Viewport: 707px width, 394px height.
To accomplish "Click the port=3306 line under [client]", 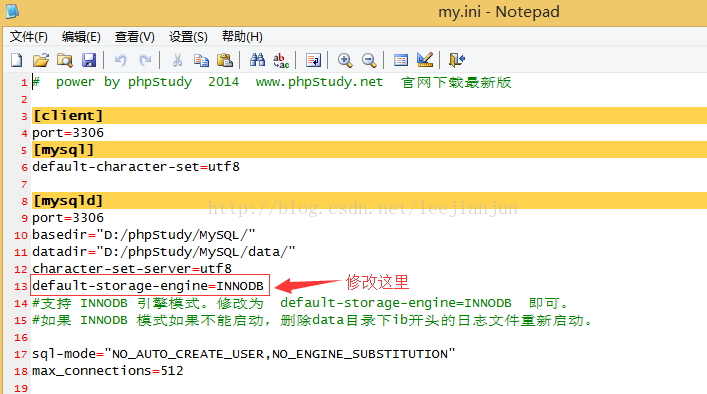I will click(x=68, y=133).
